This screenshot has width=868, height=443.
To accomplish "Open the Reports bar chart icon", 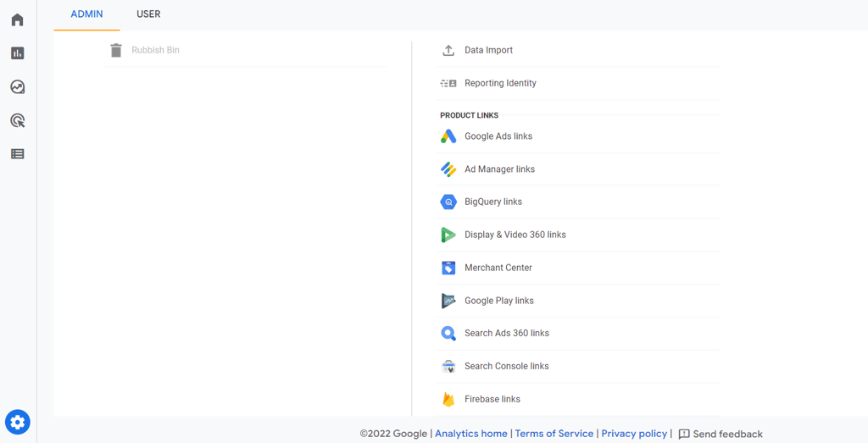I will pyautogui.click(x=18, y=53).
